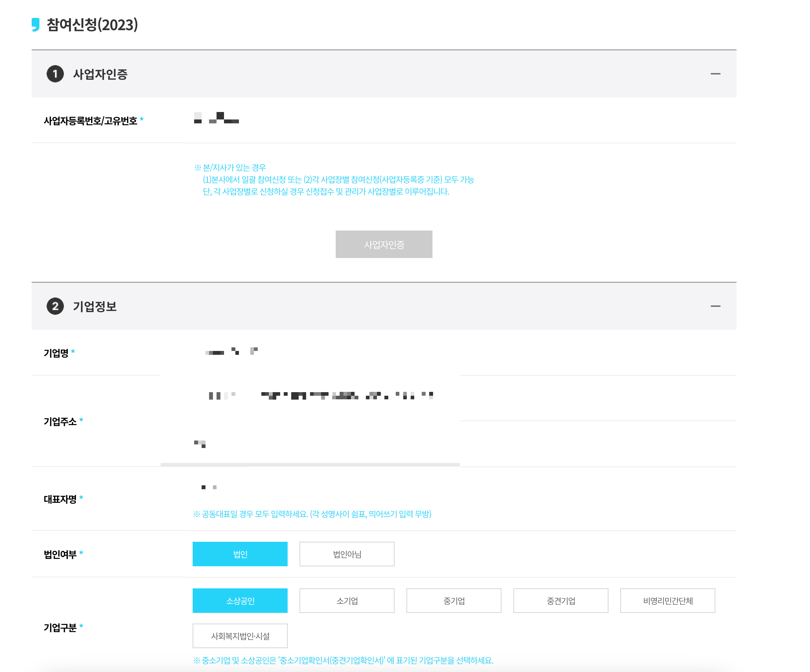Screen dimensions: 810x672
Task: Select 법인아님 option
Action: [347, 554]
